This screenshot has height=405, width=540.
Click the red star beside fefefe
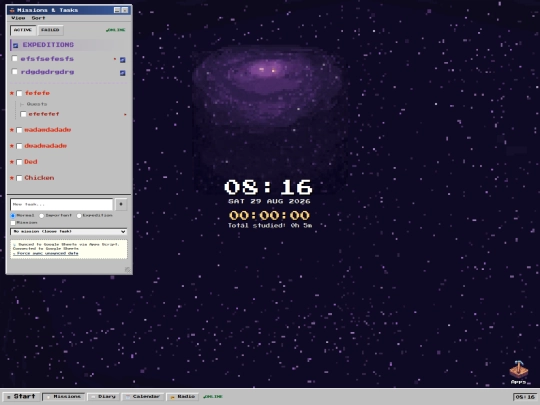click(x=12, y=93)
